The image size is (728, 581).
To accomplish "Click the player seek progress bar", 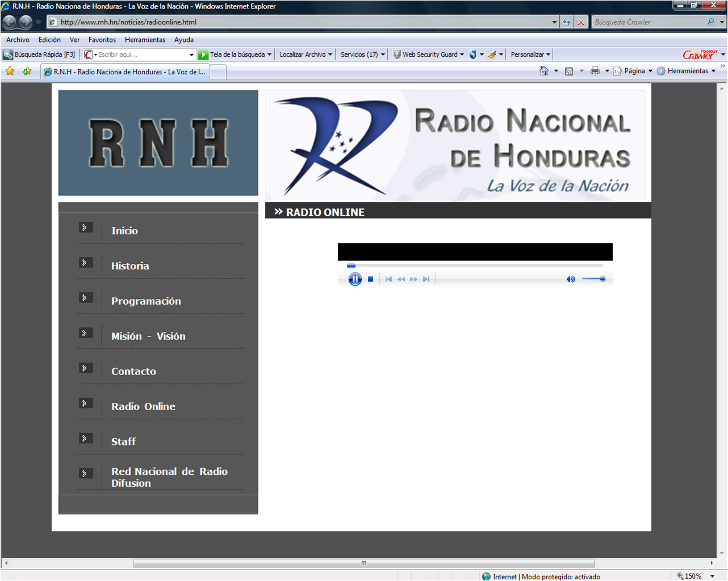I will click(x=475, y=266).
